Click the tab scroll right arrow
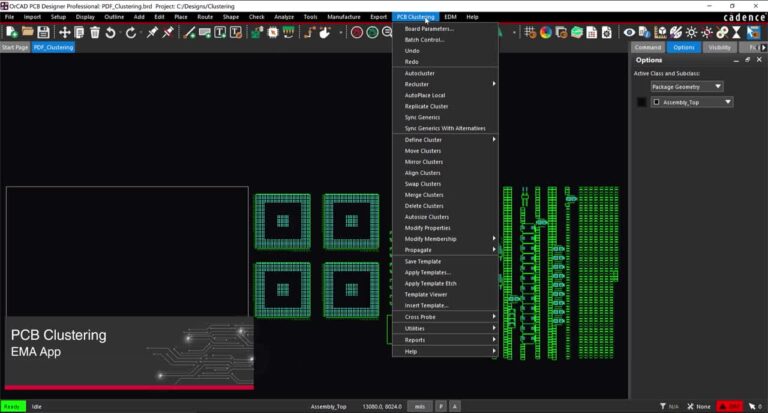This screenshot has width=768, height=413. [x=763, y=48]
